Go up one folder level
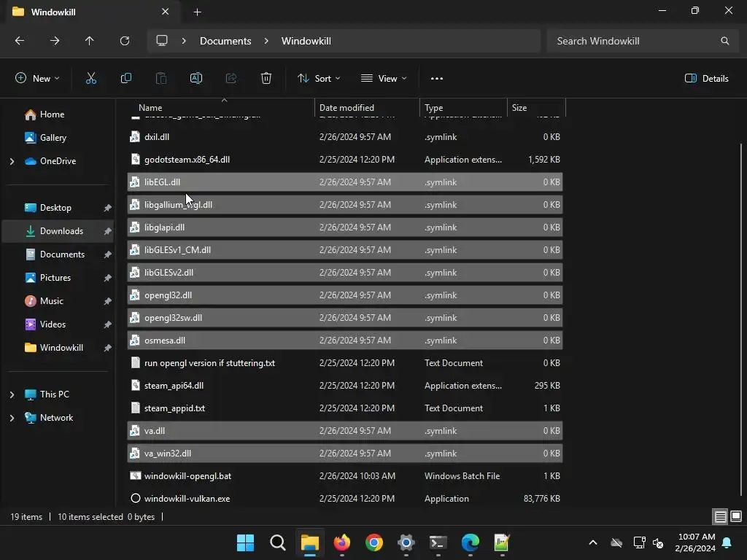The height and width of the screenshot is (560, 747). [x=90, y=41]
